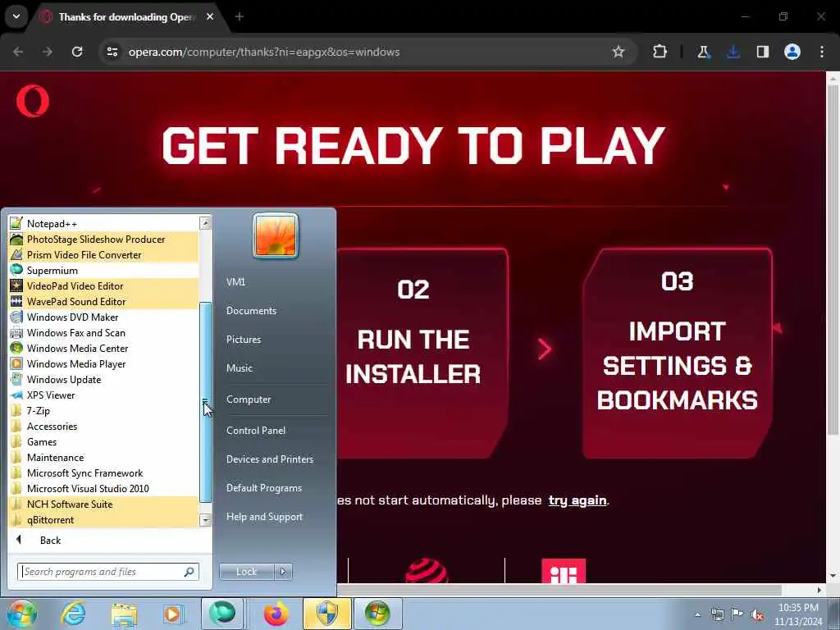Click the Lock button
840x630 pixels.
click(x=246, y=572)
